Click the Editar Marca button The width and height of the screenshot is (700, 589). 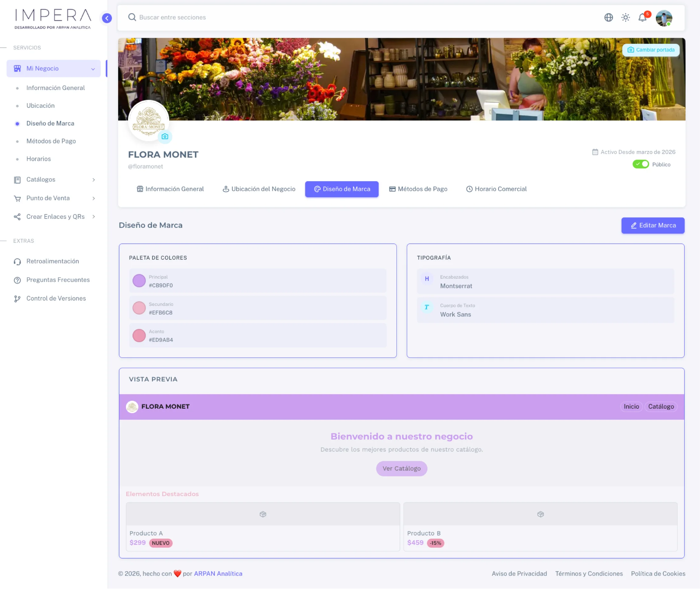tap(653, 225)
